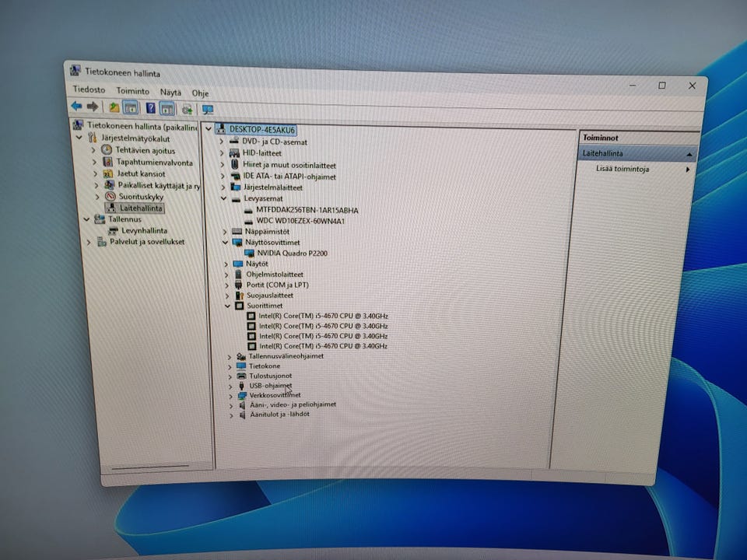The height and width of the screenshot is (560, 747).
Task: Collapse the Laitehallinta section in Toiminnot pane
Action: click(x=689, y=154)
